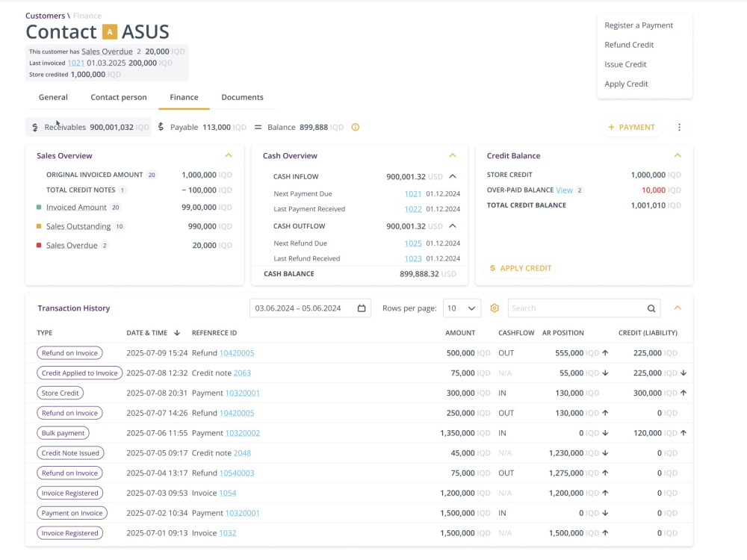This screenshot has width=747, height=560.
Task: Switch to the Contact person tab
Action: 119,97
